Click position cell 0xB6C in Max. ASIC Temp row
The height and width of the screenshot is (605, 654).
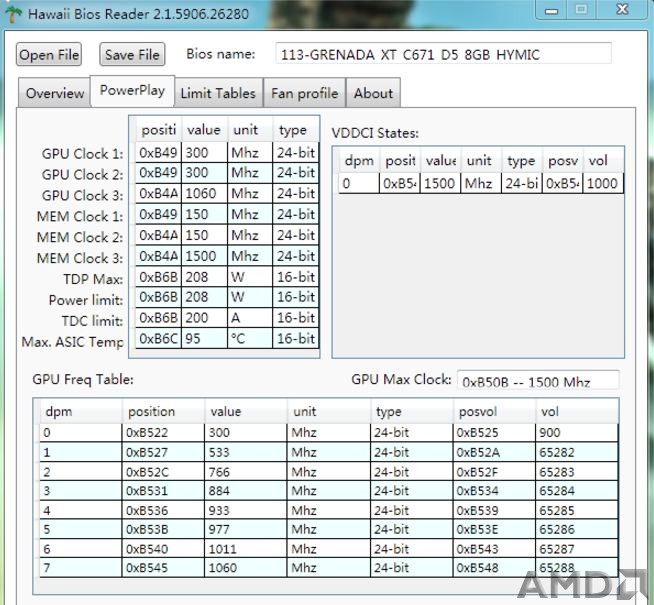tap(158, 338)
